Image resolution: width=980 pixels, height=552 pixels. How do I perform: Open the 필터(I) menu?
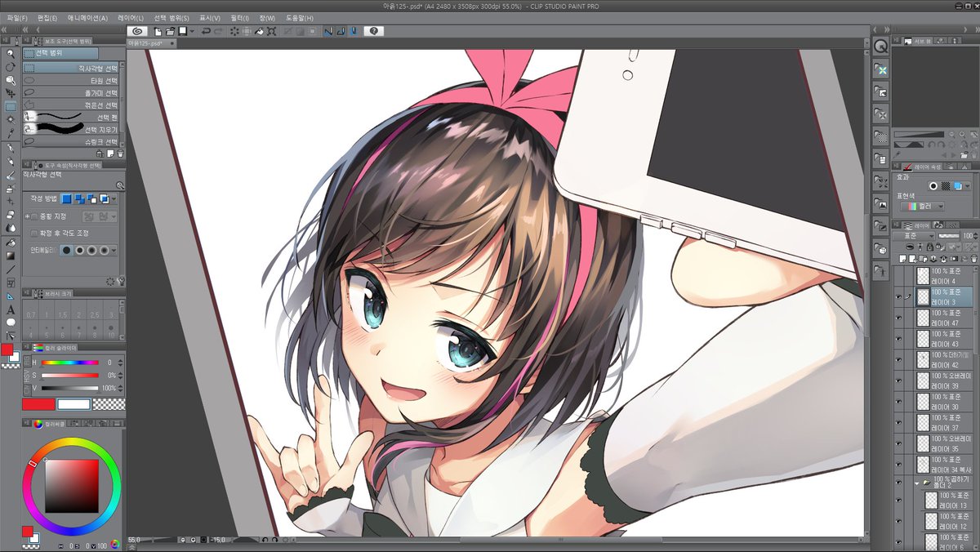tap(240, 17)
